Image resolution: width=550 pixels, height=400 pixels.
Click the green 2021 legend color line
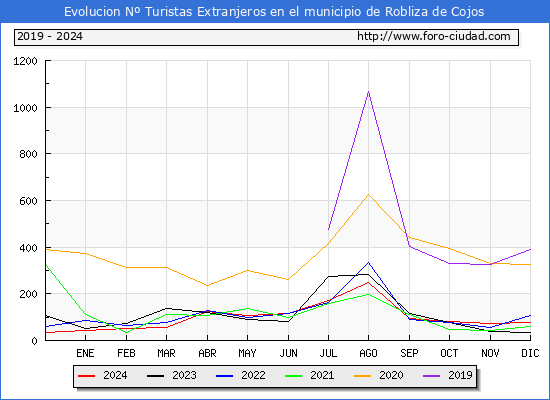coord(294,376)
